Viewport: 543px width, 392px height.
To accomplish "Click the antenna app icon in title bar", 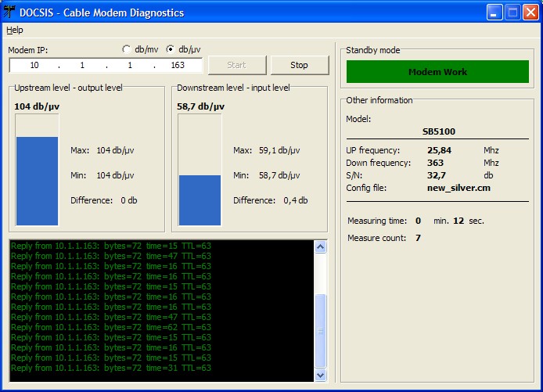I will pyautogui.click(x=9, y=12).
